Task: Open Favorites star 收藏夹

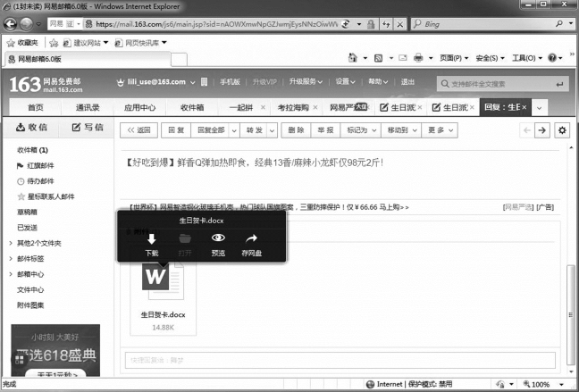Action: 23,43
